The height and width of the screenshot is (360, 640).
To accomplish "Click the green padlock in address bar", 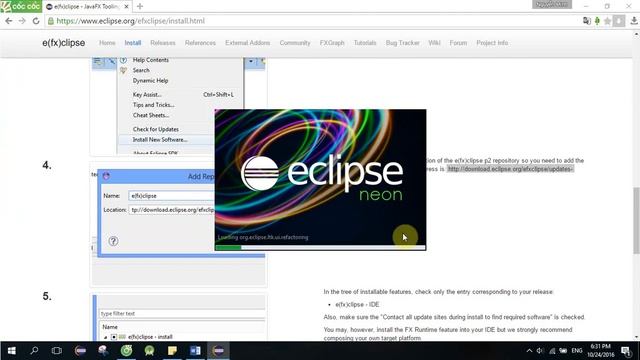I will click(x=51, y=21).
